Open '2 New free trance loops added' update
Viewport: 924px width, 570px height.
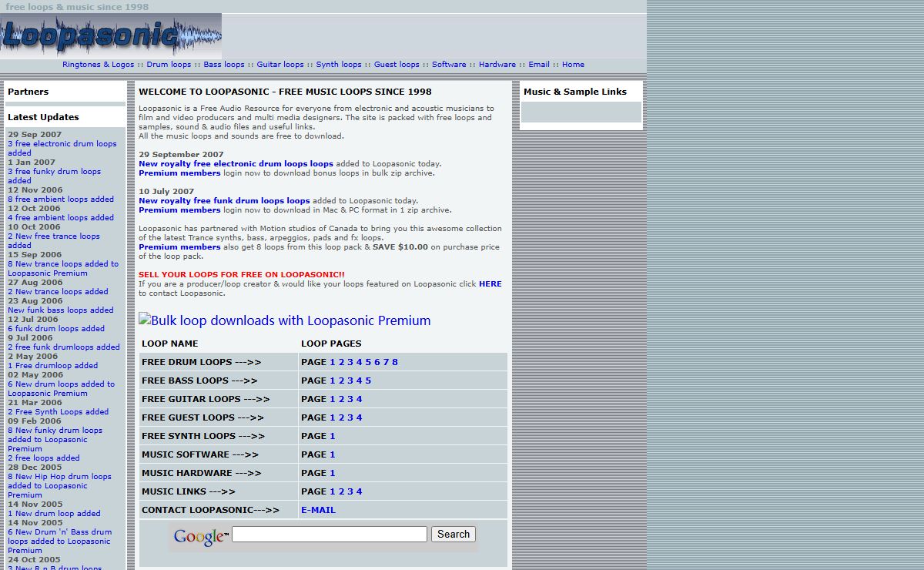54,241
